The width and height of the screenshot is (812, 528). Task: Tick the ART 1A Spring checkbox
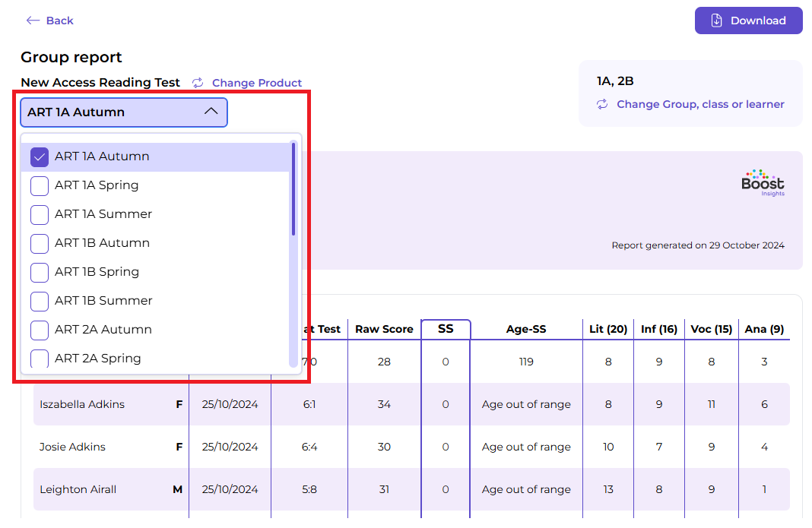[40, 185]
